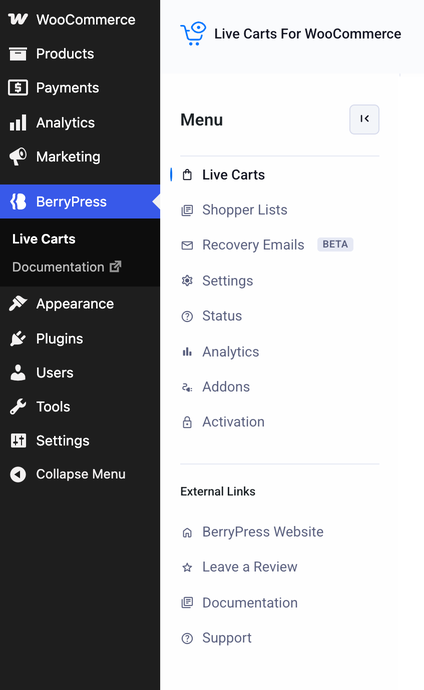This screenshot has height=690, width=424.
Task: Open plugin Analytics page
Action: (230, 352)
